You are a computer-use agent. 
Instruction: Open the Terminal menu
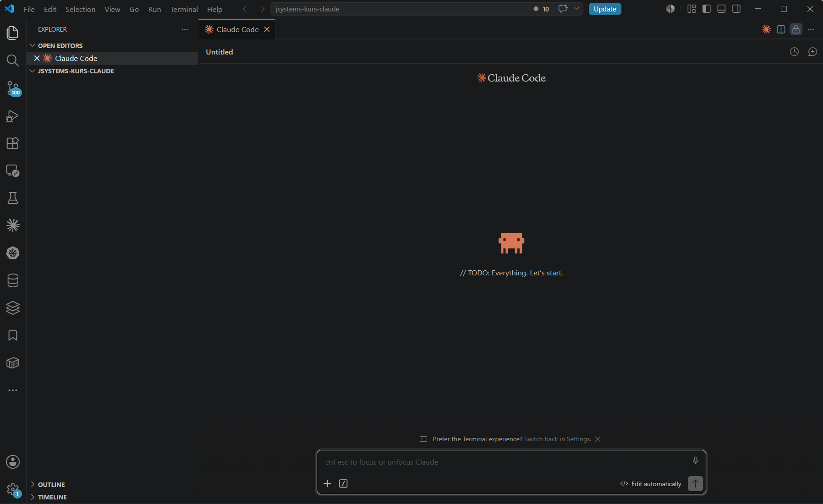[184, 9]
